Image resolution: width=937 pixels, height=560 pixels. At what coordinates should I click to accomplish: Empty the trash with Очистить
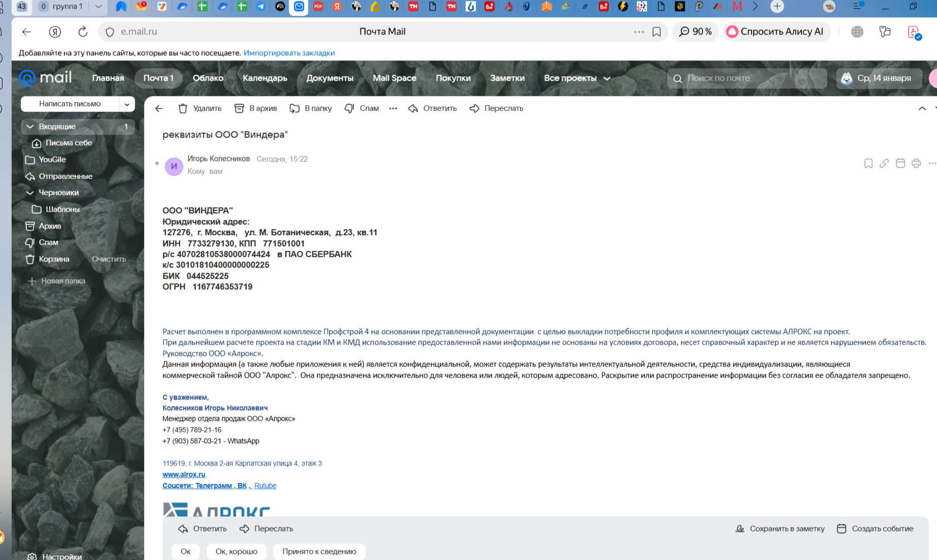[x=109, y=259]
